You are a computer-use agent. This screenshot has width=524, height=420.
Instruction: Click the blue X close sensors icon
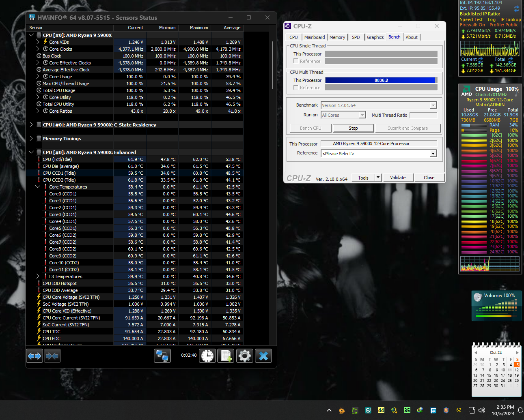click(263, 356)
